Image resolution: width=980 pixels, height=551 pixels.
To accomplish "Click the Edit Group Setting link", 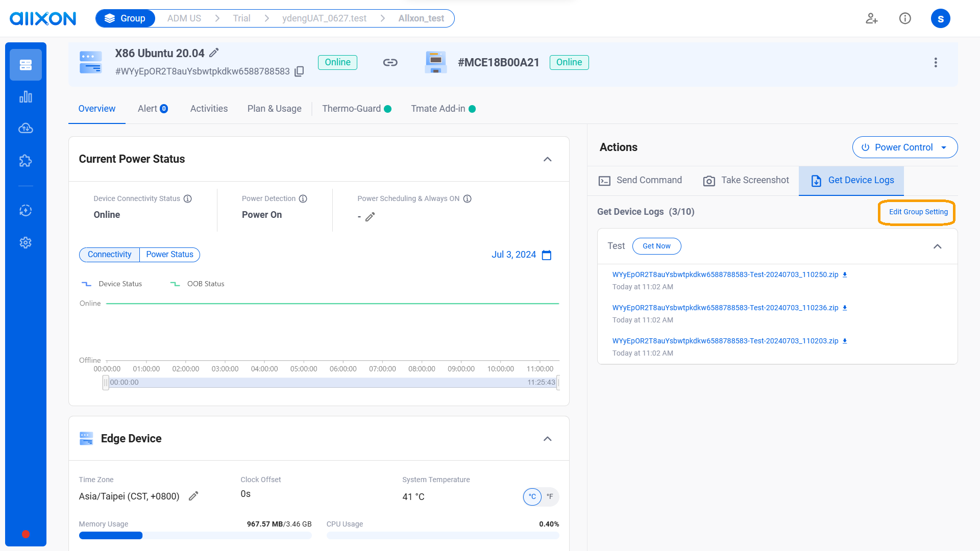I will click(x=918, y=212).
